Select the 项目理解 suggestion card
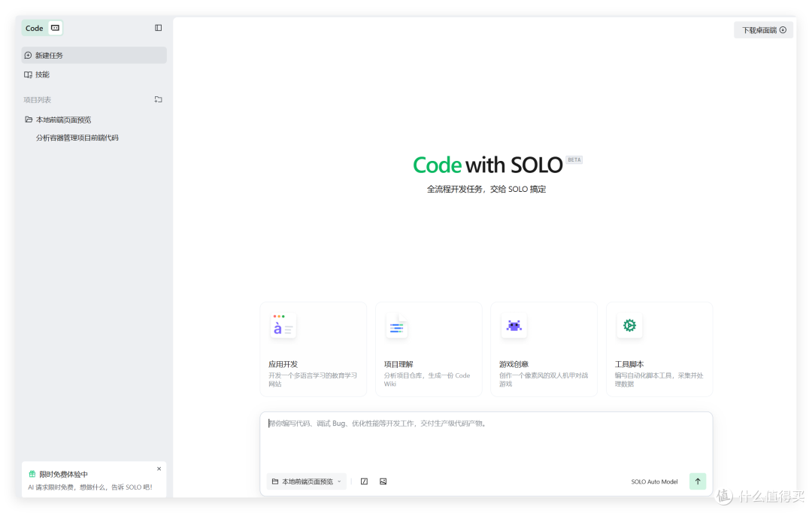Image resolution: width=812 pixels, height=513 pixels. [429, 349]
